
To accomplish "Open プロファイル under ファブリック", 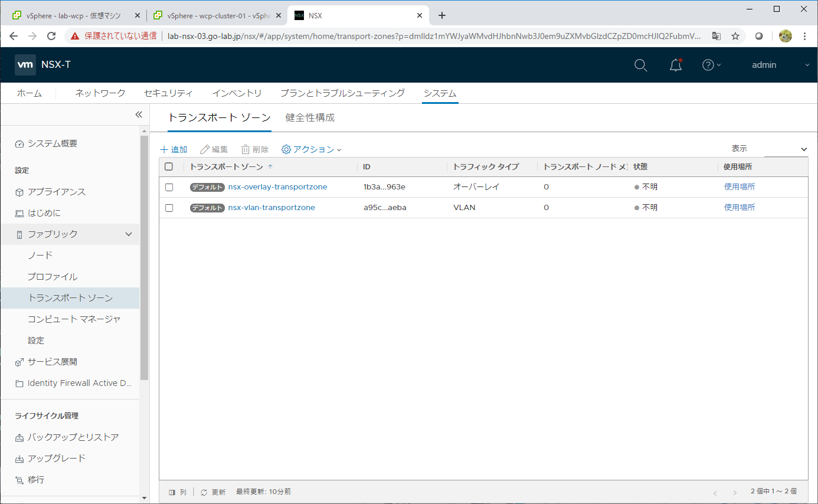I will point(53,277).
